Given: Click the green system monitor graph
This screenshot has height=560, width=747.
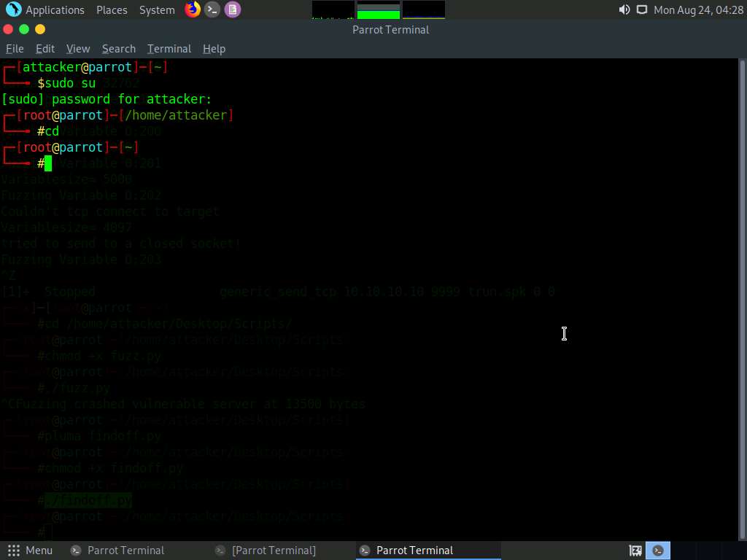Looking at the screenshot, I should (x=379, y=9).
